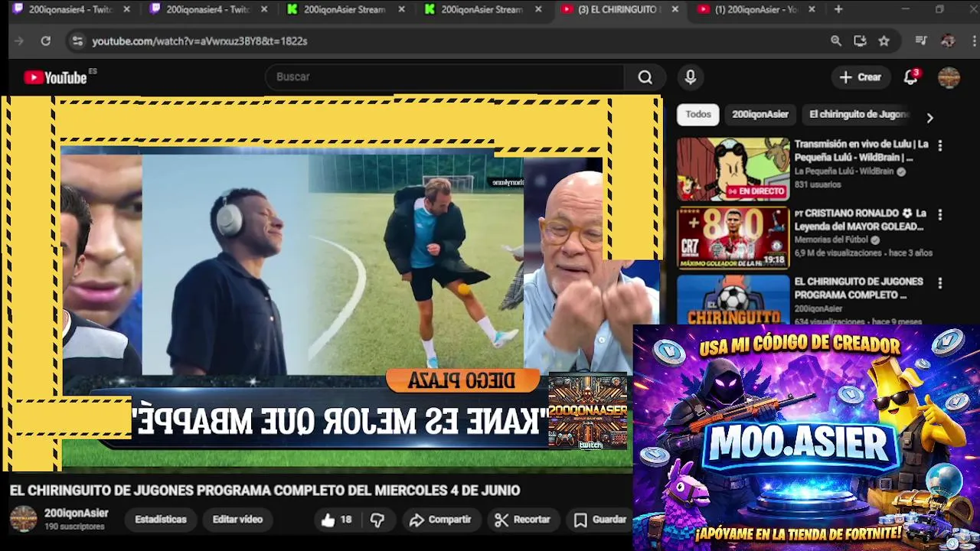980x551 pixels.
Task: Select the Todos filter chip
Action: coord(698,115)
